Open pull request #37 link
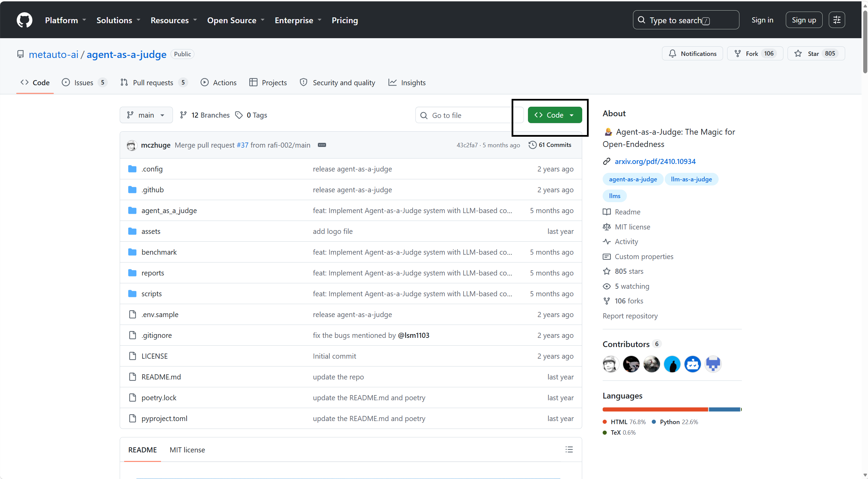The image size is (868, 479). [242, 145]
